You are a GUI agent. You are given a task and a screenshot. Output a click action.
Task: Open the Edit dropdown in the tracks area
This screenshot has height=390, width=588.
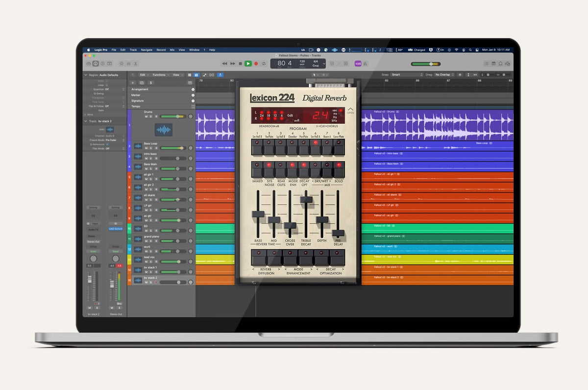[x=144, y=75]
